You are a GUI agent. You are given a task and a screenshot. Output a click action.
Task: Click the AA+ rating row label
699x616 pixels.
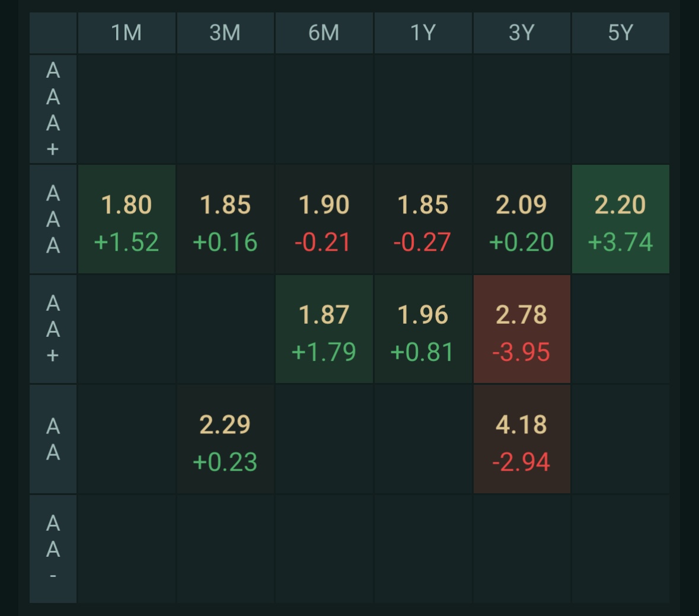click(x=53, y=329)
